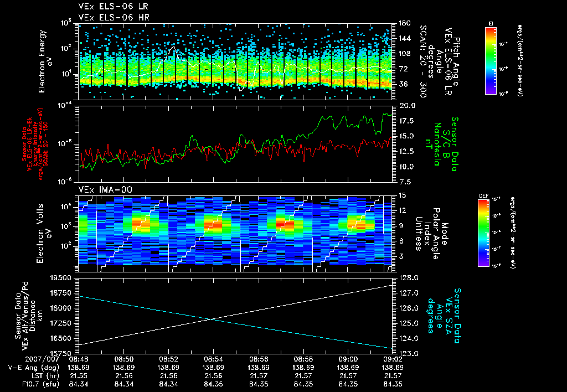Click the 19500 distance axis value
The image size is (567, 392).
pos(61,278)
